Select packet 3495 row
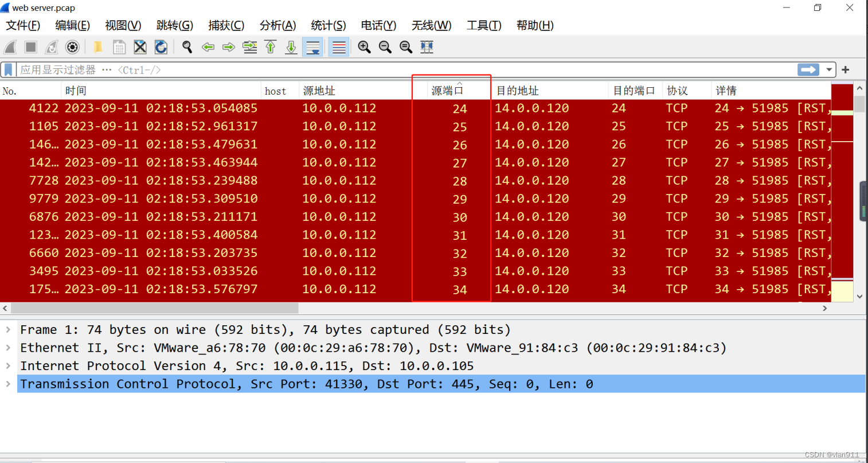The width and height of the screenshot is (868, 463). 415,271
